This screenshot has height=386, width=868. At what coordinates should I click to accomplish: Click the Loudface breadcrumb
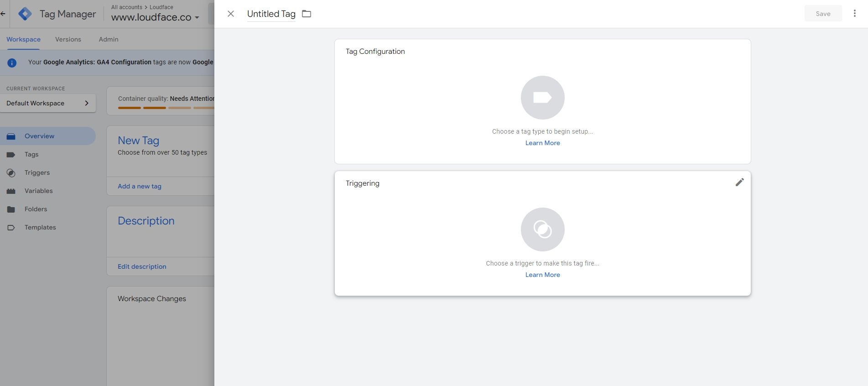pos(161,7)
